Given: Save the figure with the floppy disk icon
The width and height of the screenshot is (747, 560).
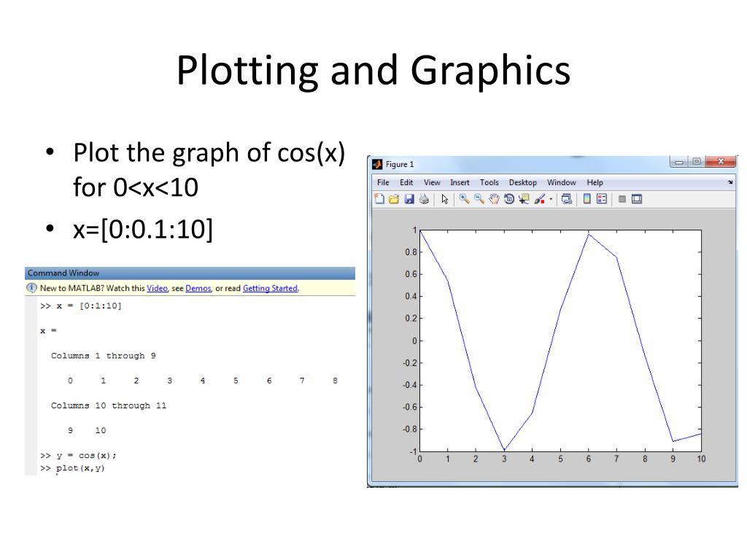Looking at the screenshot, I should pos(409,199).
